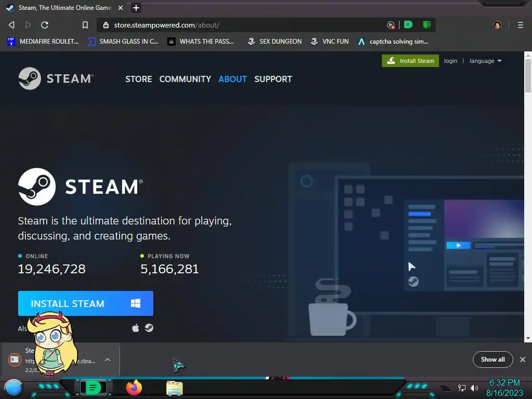Image resolution: width=532 pixels, height=399 pixels.
Task: Click Show all downloads button
Action: pyautogui.click(x=493, y=360)
